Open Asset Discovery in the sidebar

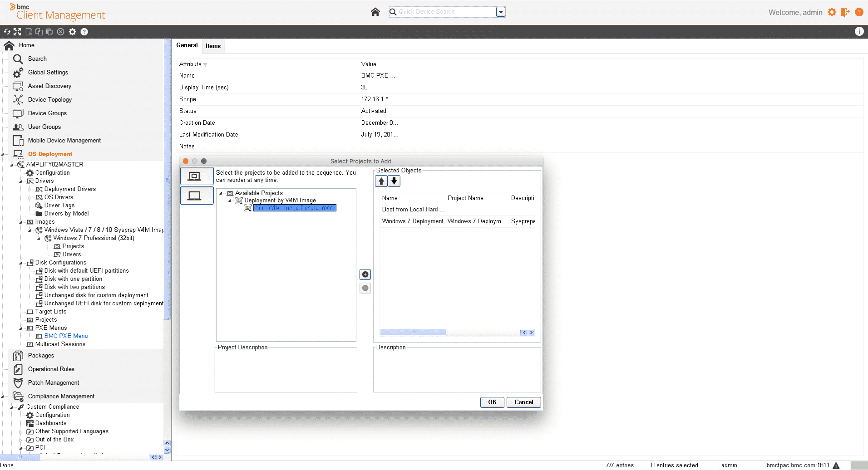[49, 86]
